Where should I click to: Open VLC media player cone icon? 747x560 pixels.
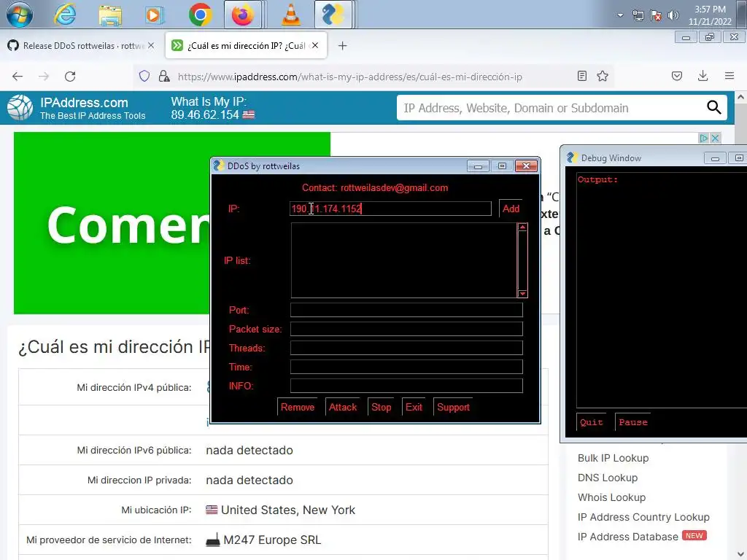pos(291,15)
